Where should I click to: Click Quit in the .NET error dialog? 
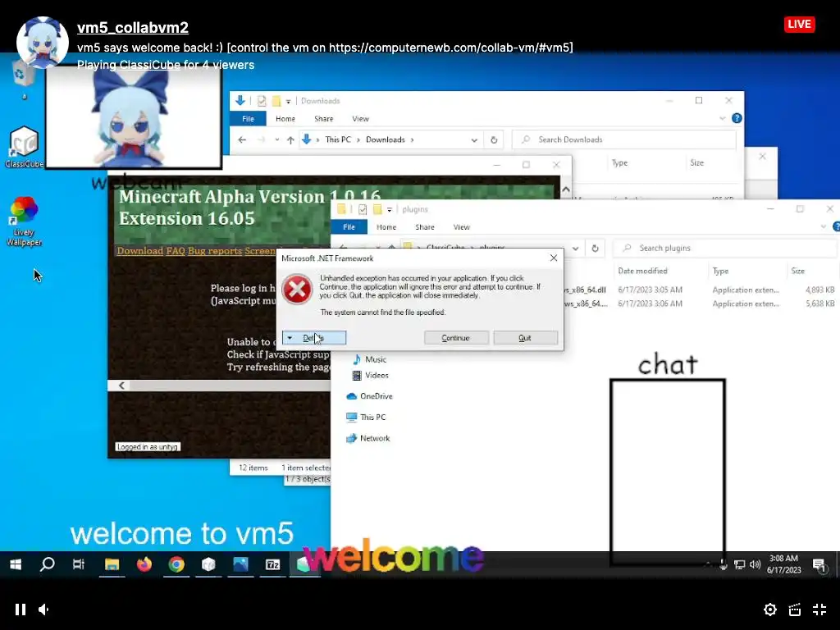(525, 338)
